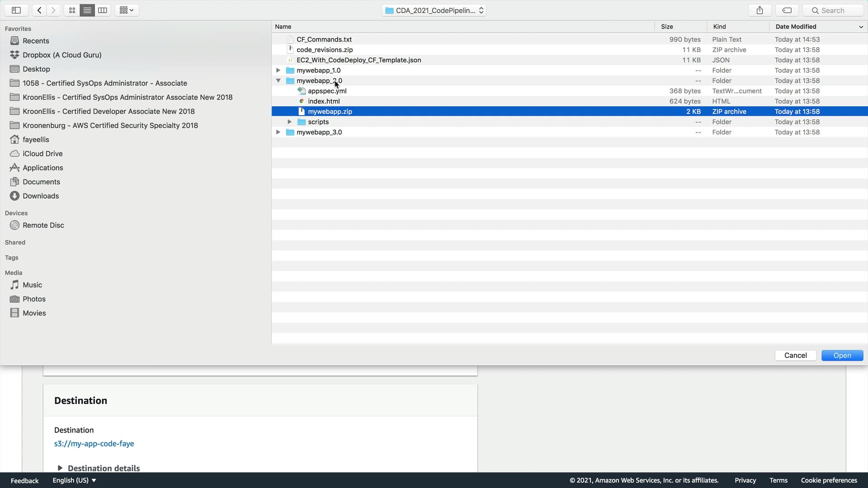This screenshot has width=868, height=488.
Task: Switch to column view
Action: 103,10
